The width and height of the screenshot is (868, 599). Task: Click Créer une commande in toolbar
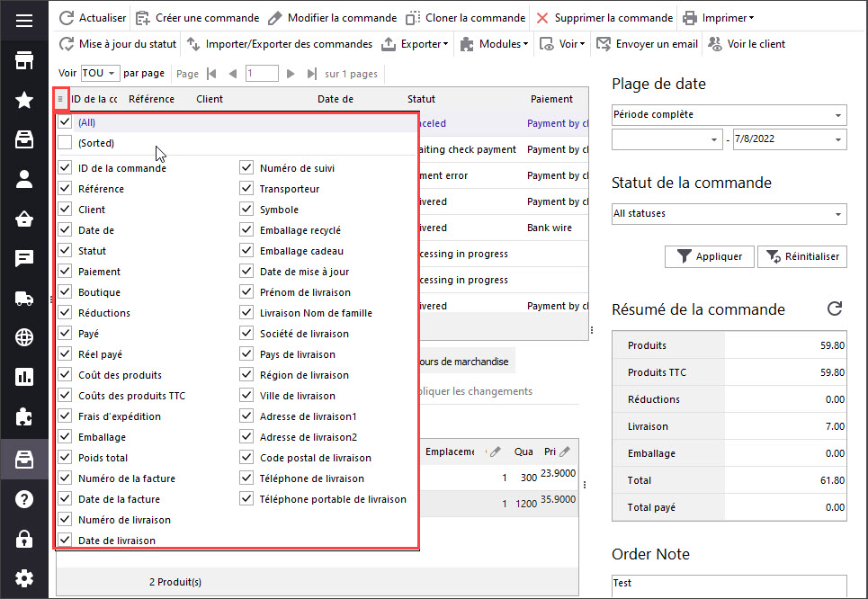198,18
